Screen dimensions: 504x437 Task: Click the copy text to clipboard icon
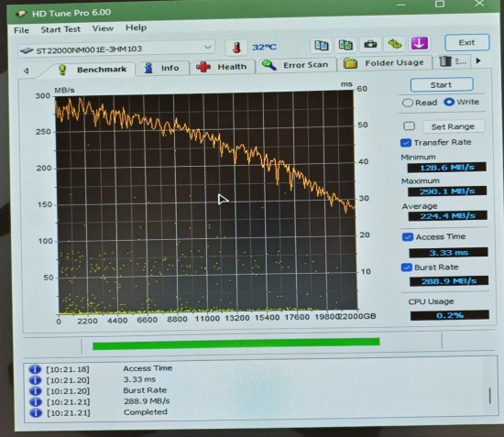tap(322, 45)
